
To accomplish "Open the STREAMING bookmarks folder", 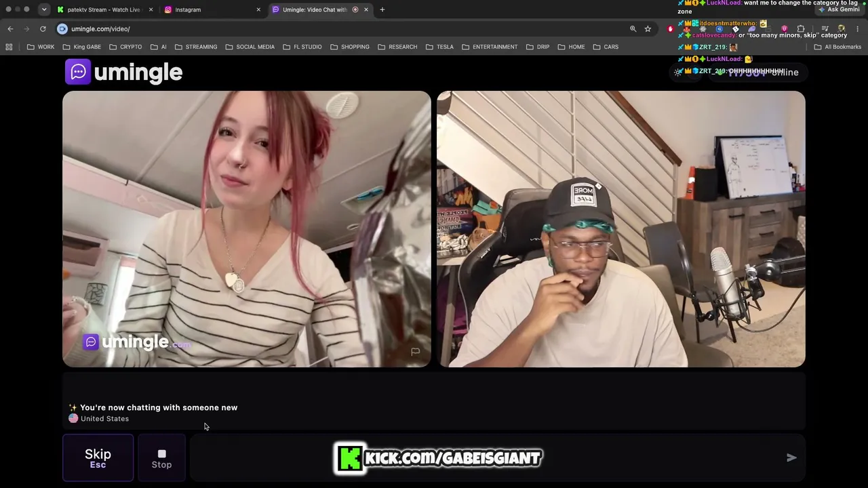I will tap(196, 47).
